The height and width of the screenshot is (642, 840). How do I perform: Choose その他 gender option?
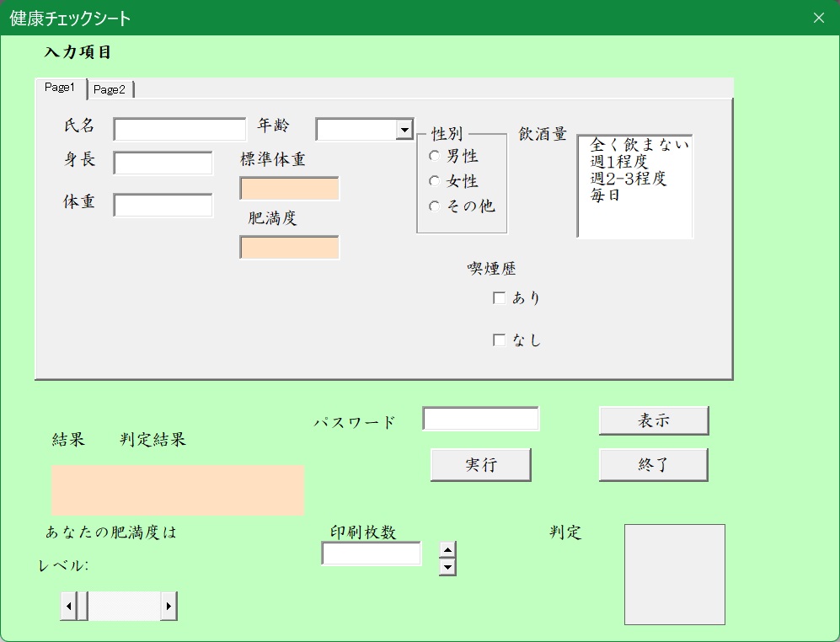(x=435, y=206)
